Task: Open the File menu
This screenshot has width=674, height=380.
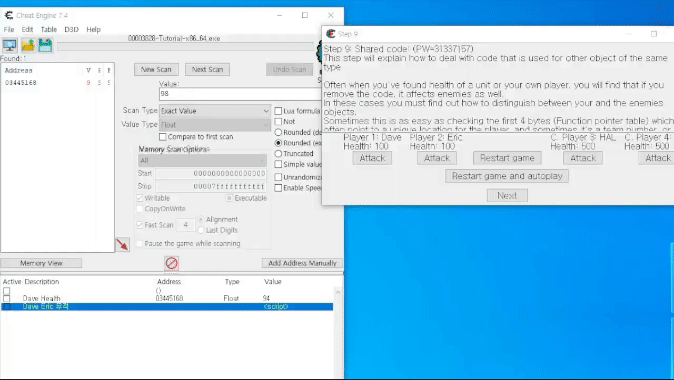Action: coord(9,30)
